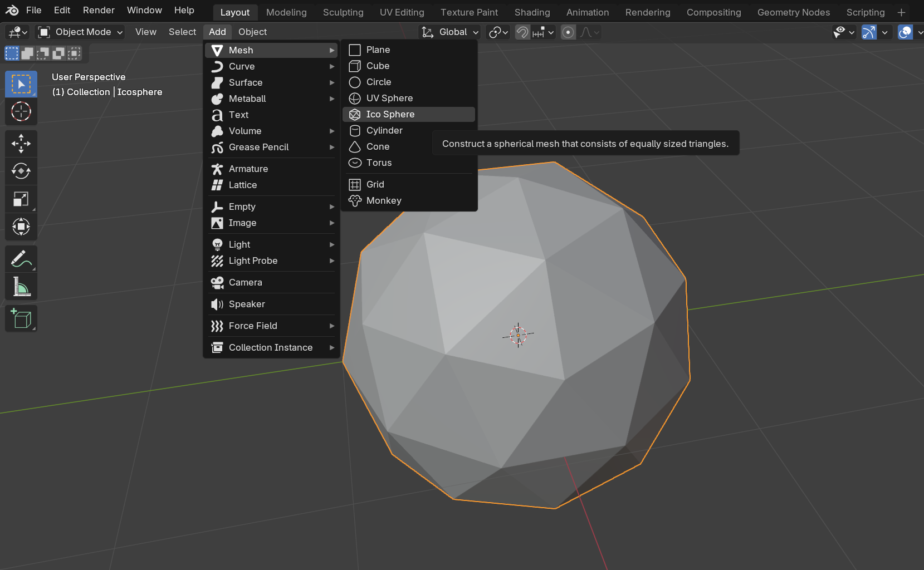
Task: Toggle viewport overlays display
Action: 906,32
